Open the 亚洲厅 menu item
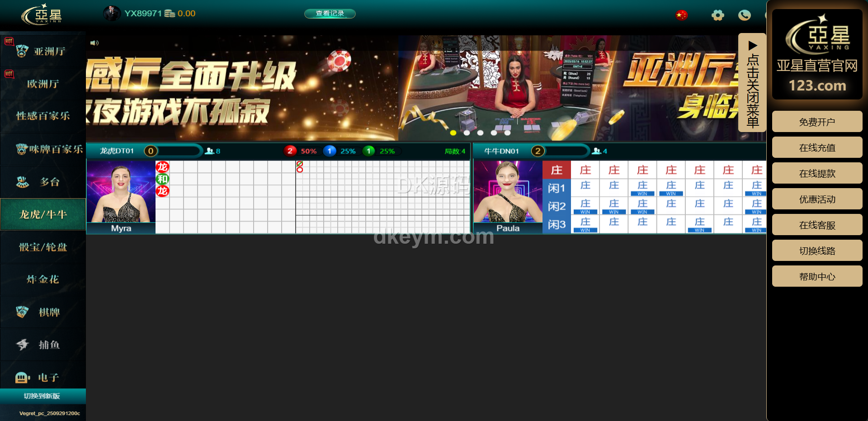 (43, 52)
